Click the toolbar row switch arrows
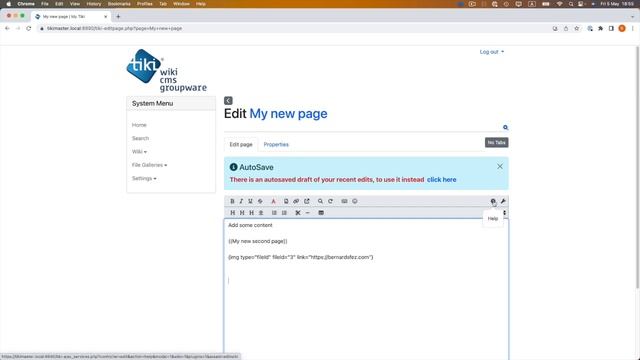 [x=504, y=213]
